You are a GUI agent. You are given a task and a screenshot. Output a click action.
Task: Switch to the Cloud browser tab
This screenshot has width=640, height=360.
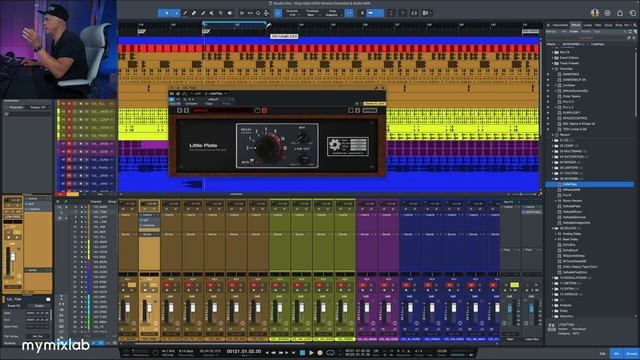tap(608, 25)
